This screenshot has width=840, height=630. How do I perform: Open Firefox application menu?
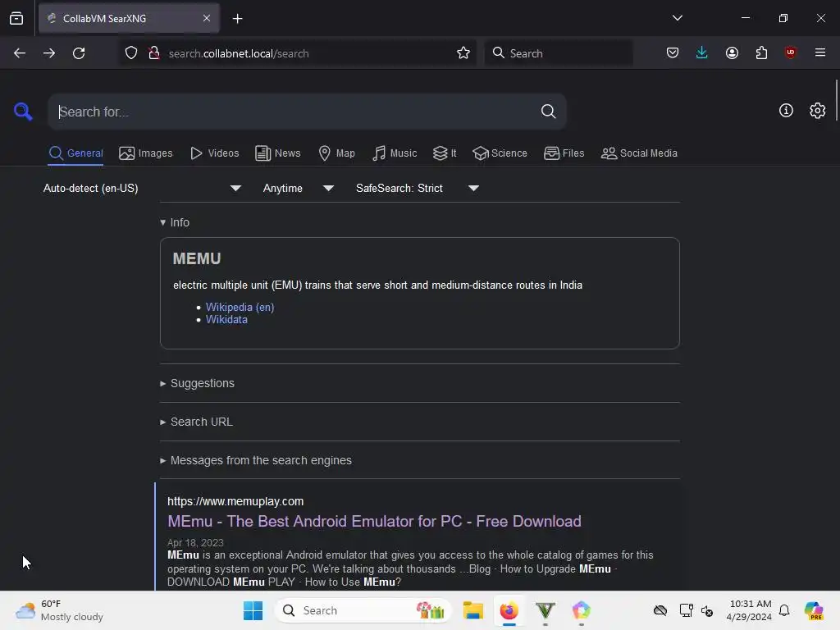(x=820, y=52)
